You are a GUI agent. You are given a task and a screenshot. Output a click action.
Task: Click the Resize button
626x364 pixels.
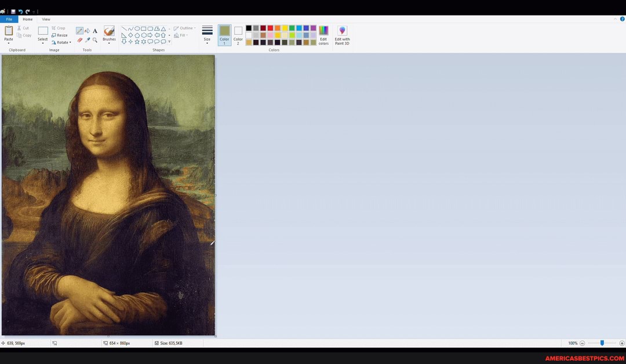pos(60,35)
